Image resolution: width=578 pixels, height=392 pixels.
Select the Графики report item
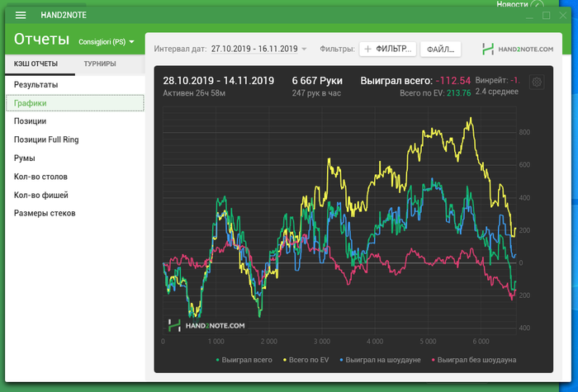[75, 103]
